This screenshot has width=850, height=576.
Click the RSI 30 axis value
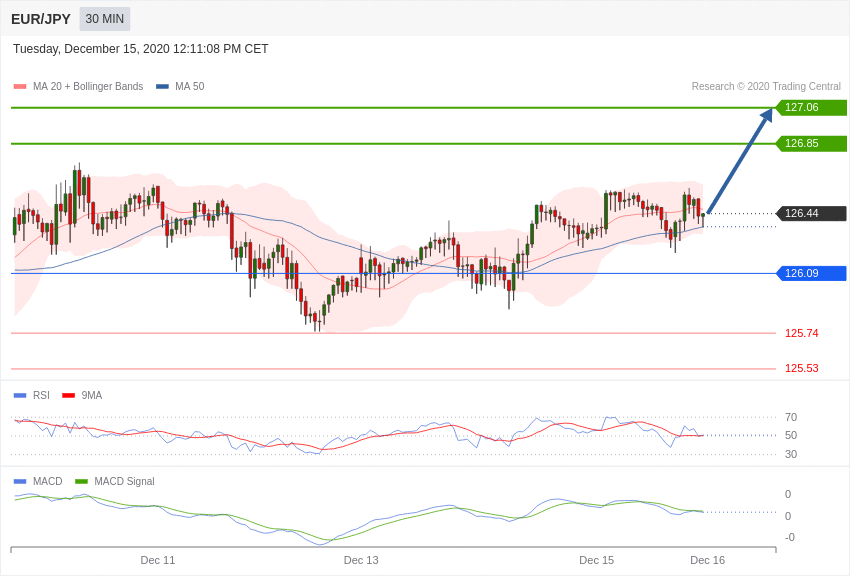point(791,454)
